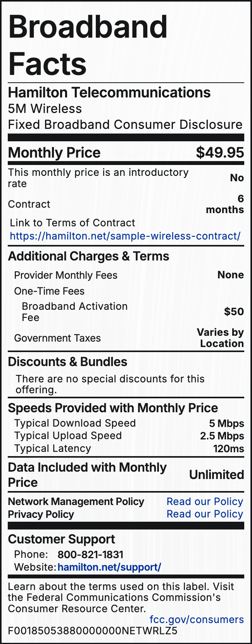This screenshot has height=644, width=252.
Task: Click the 120ms typical latency value
Action: tap(228, 449)
